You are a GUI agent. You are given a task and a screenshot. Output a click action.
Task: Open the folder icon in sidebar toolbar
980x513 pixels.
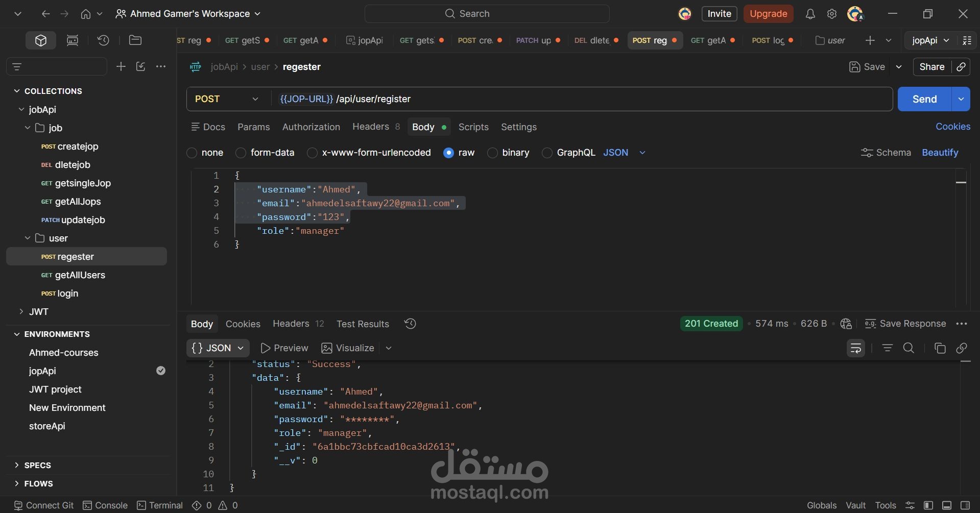[x=135, y=40]
